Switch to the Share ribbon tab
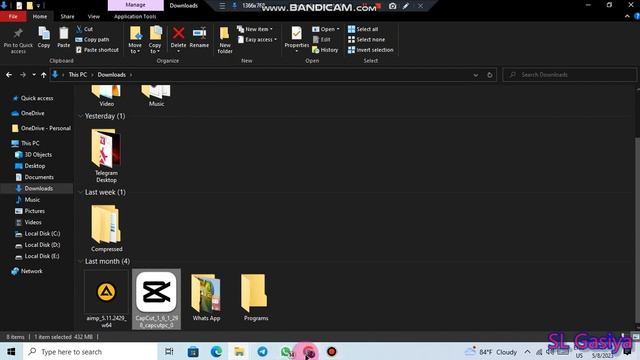The image size is (640, 360). click(67, 16)
